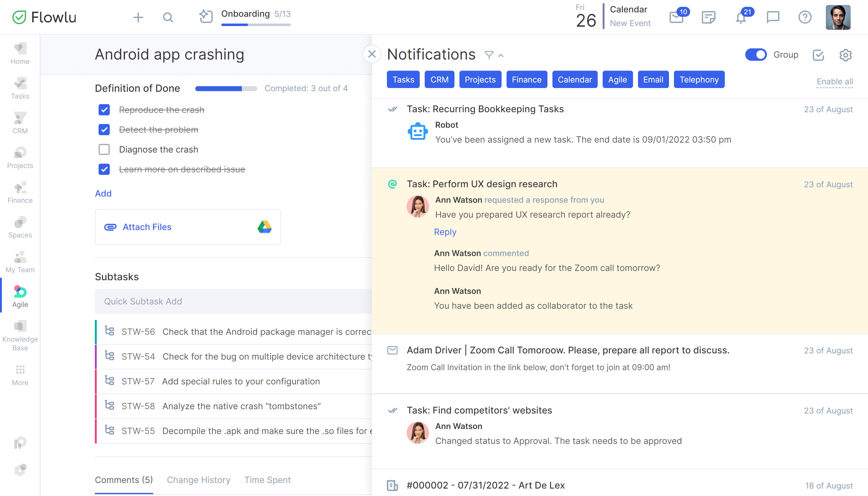Expand More modules in the sidebar
868x496 pixels.
20,375
